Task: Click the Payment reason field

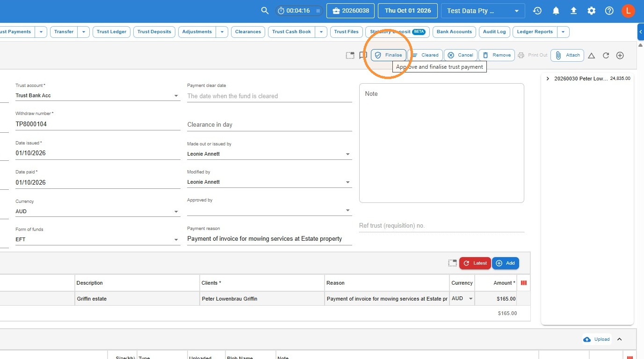Action: [269, 238]
